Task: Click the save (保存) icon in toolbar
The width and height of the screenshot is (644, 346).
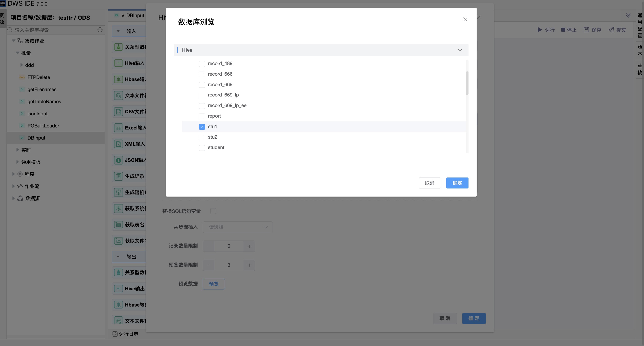Action: 586,30
